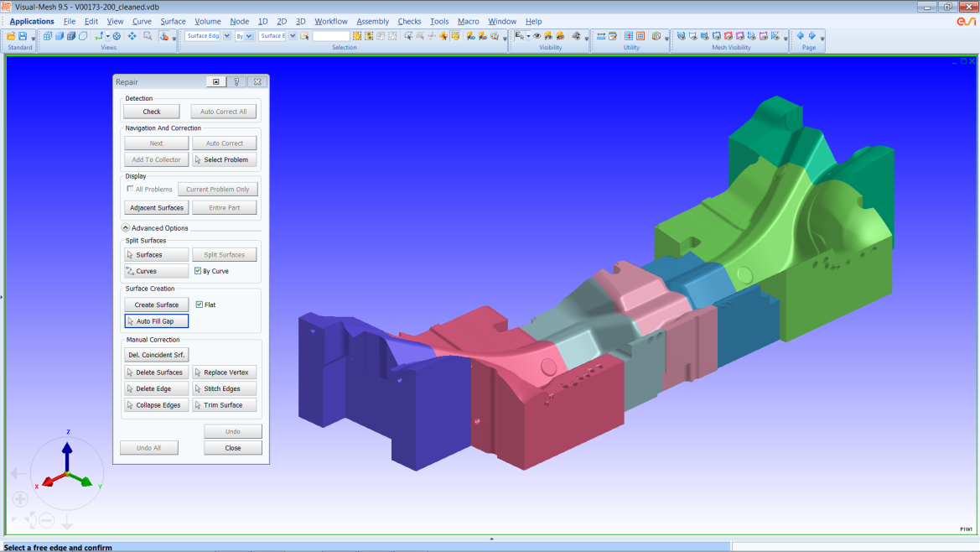Expand the Views toolbar overflow arrow

[174, 38]
